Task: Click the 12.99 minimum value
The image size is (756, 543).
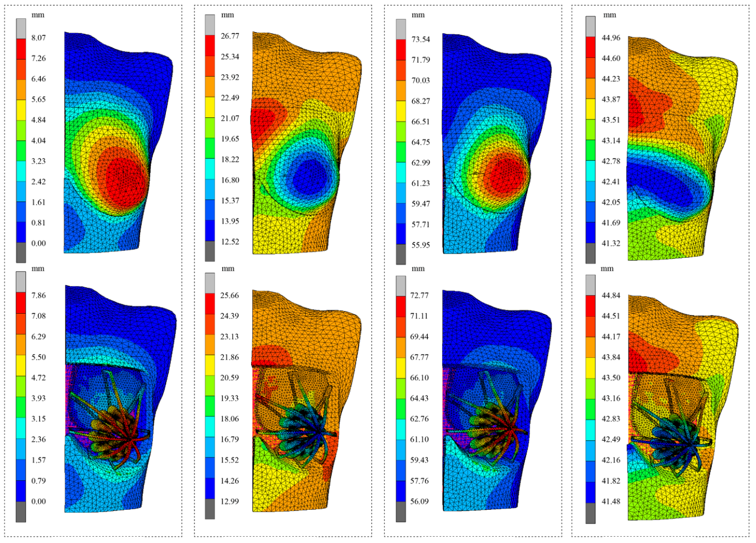Action: [230, 501]
